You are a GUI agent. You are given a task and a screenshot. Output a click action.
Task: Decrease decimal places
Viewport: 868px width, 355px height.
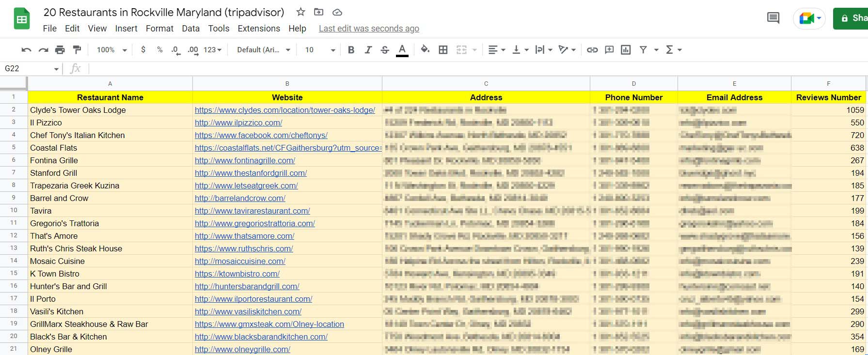click(x=176, y=50)
